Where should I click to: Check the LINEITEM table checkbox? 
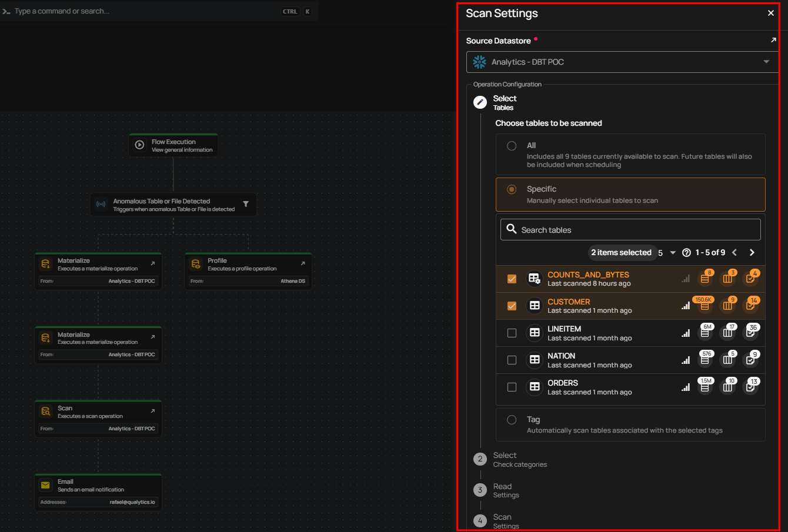click(512, 333)
